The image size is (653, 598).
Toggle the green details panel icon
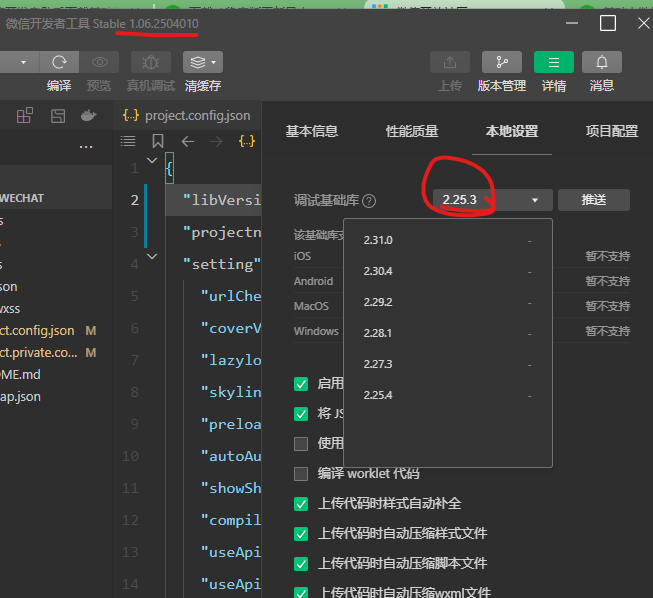click(554, 62)
